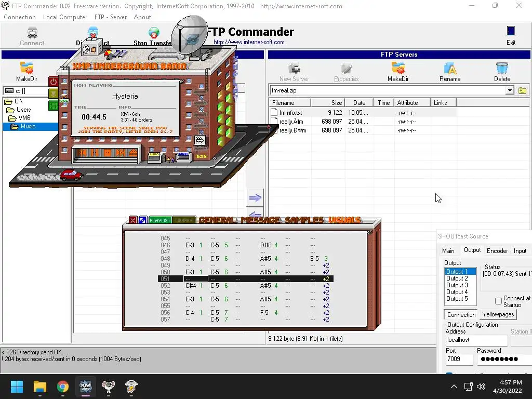
Task: Click the GO arrow sign on XMPlay
Action: tap(200, 140)
